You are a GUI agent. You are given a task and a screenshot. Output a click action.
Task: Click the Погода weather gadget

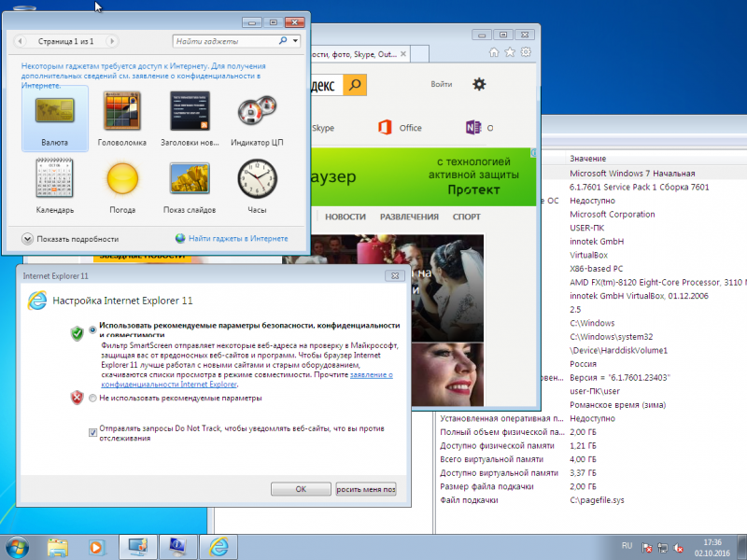[x=122, y=186]
